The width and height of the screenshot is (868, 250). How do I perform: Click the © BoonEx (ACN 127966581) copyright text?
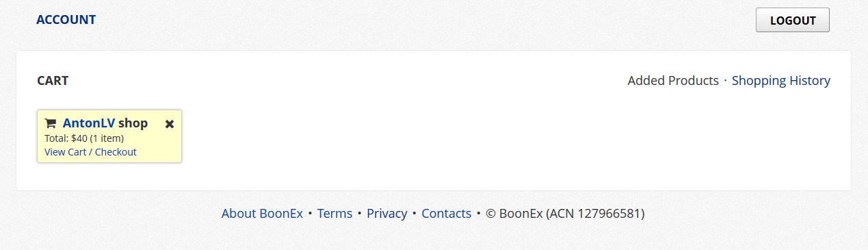coord(565,213)
